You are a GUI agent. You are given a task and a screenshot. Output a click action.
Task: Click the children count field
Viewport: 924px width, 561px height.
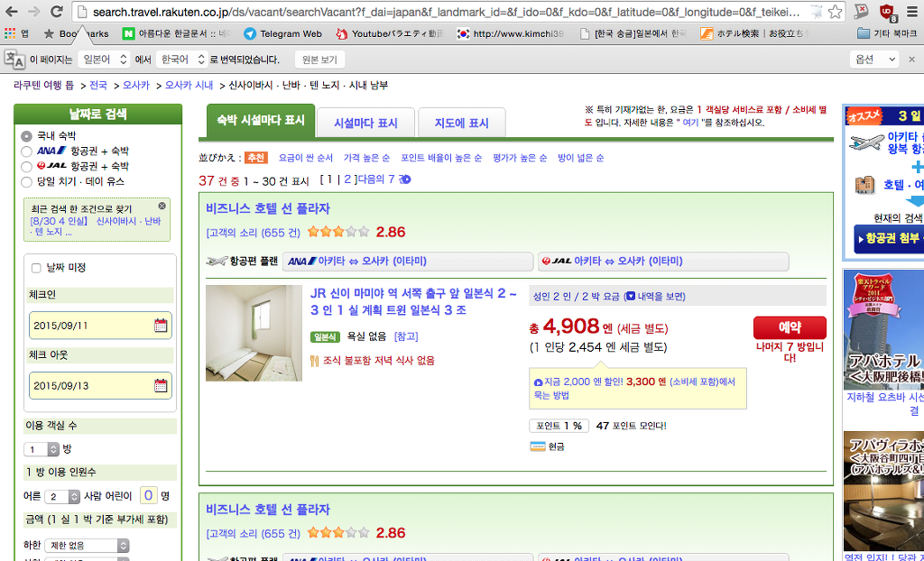149,495
